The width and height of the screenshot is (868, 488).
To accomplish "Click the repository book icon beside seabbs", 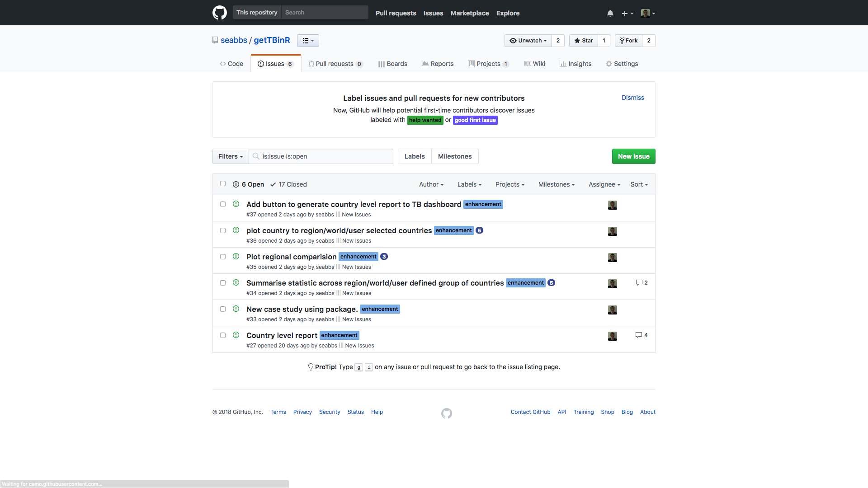I will click(215, 40).
